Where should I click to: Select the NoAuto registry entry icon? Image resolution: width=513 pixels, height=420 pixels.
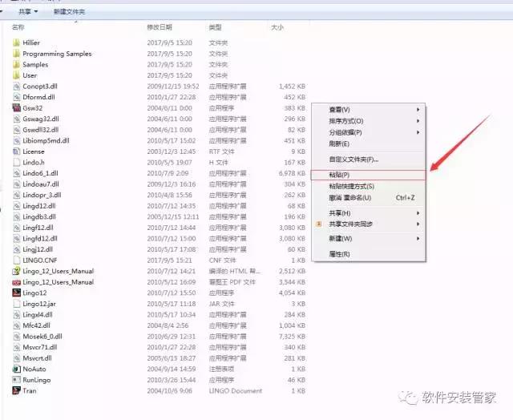[x=16, y=369]
